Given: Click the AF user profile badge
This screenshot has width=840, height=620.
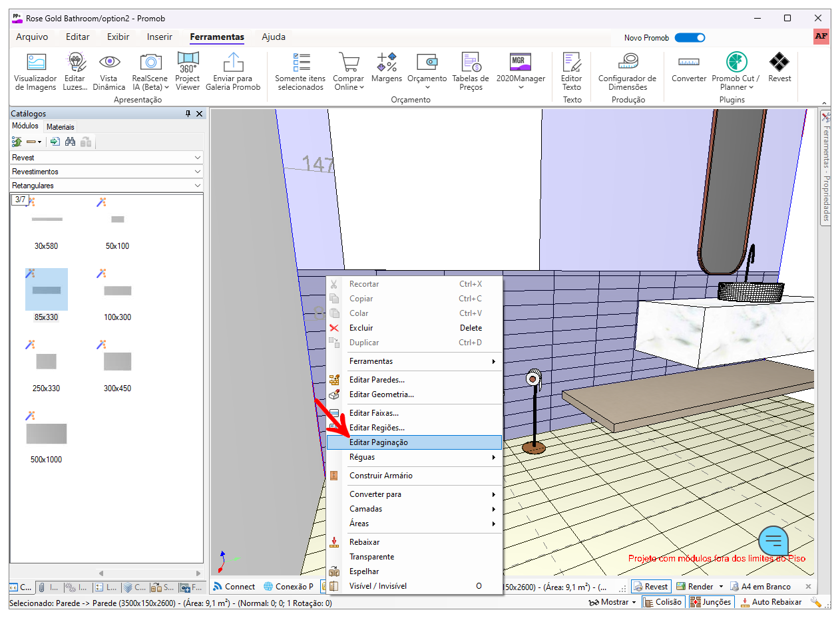Looking at the screenshot, I should tap(821, 37).
